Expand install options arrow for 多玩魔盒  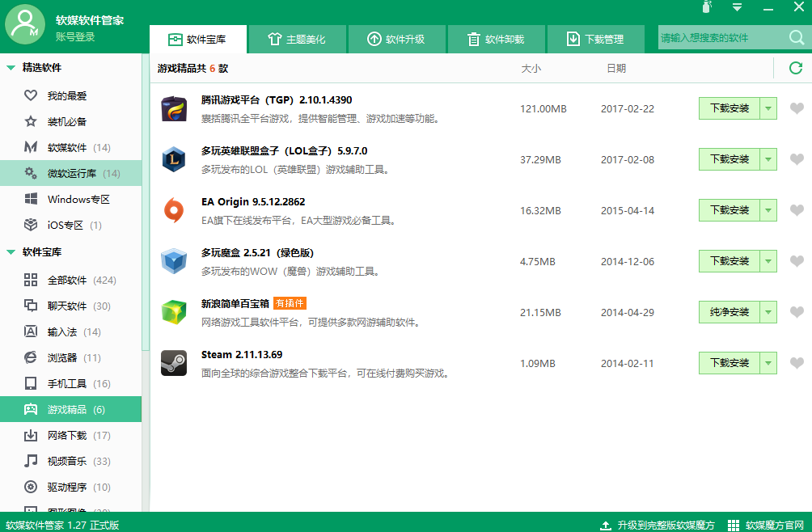(768, 261)
